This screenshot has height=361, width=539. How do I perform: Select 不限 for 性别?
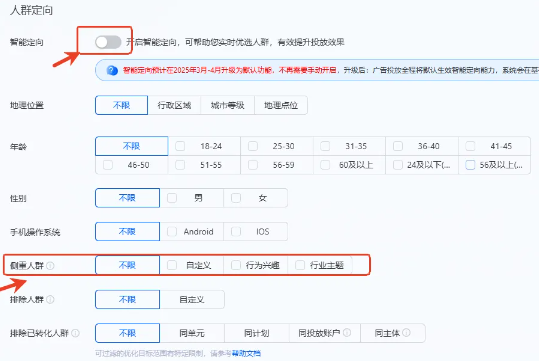[128, 198]
